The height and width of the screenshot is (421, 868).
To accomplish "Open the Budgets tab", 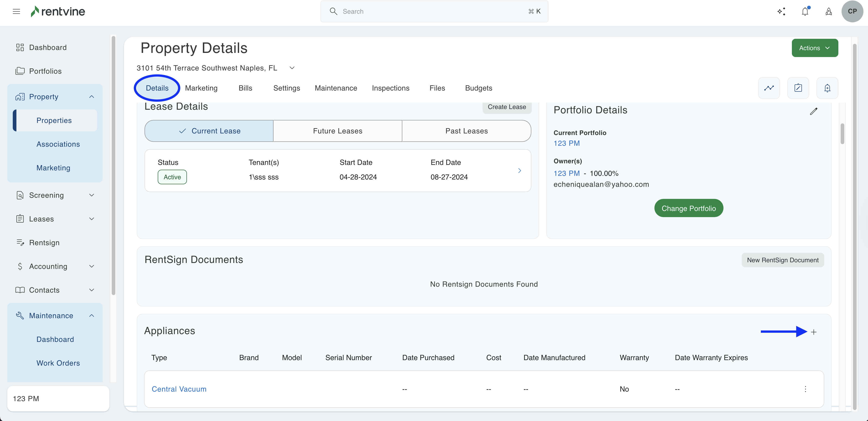I will 478,88.
